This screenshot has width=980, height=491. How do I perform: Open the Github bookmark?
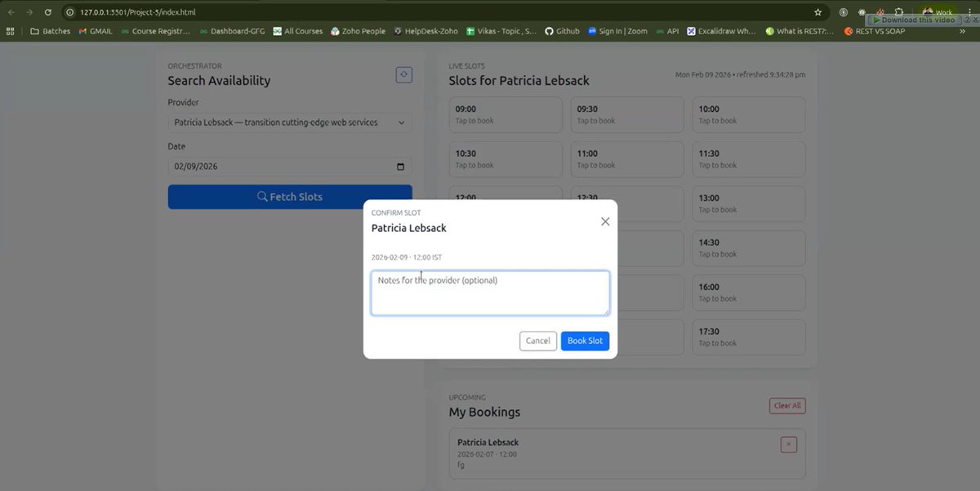click(562, 31)
